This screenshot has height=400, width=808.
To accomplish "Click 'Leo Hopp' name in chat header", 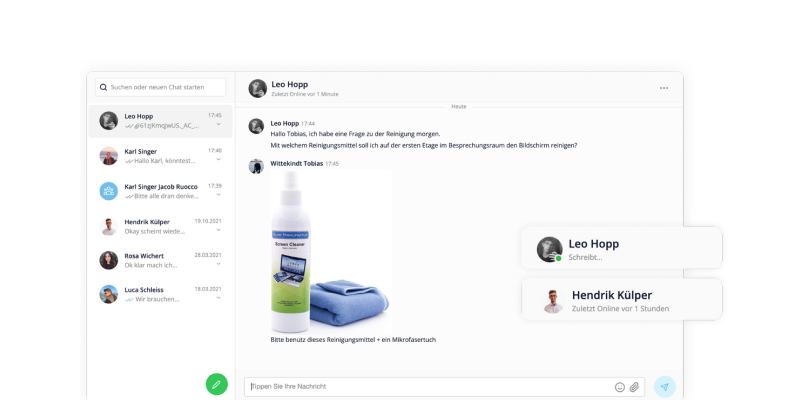I will pyautogui.click(x=290, y=84).
